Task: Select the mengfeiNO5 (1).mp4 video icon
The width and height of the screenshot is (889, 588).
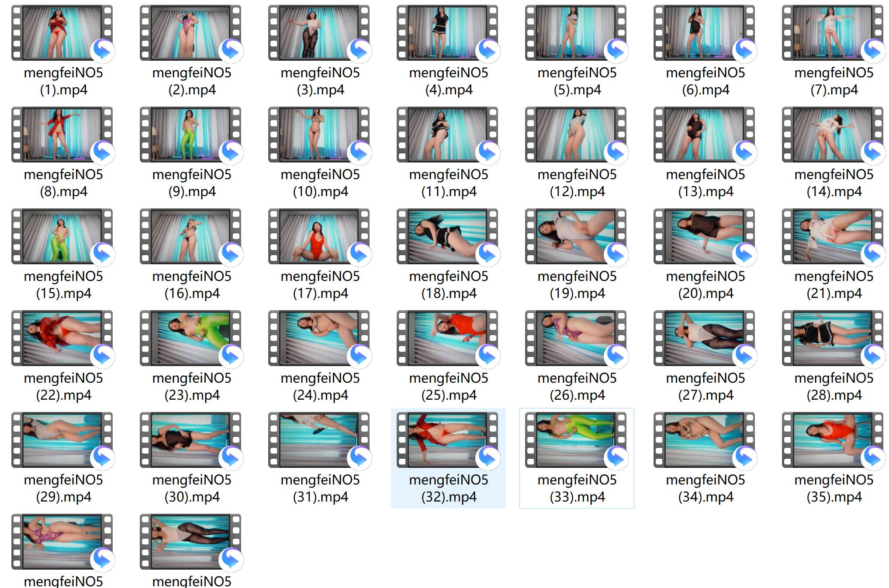Action: click(x=62, y=33)
